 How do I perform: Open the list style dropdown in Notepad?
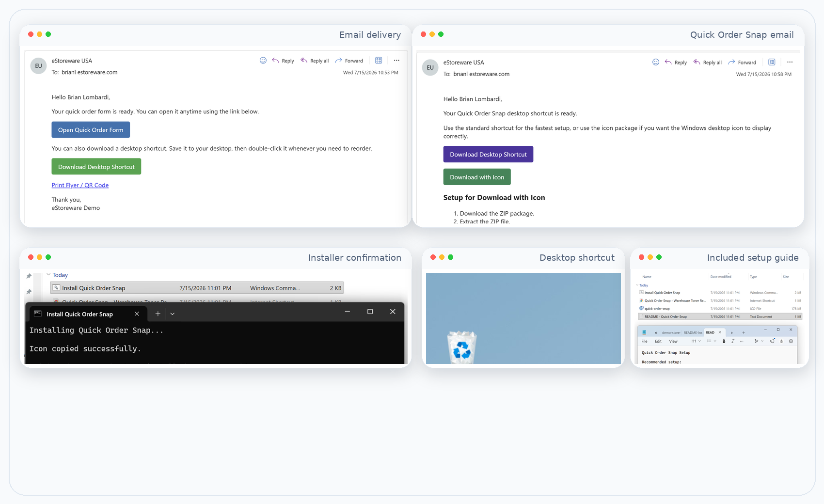coord(712,341)
